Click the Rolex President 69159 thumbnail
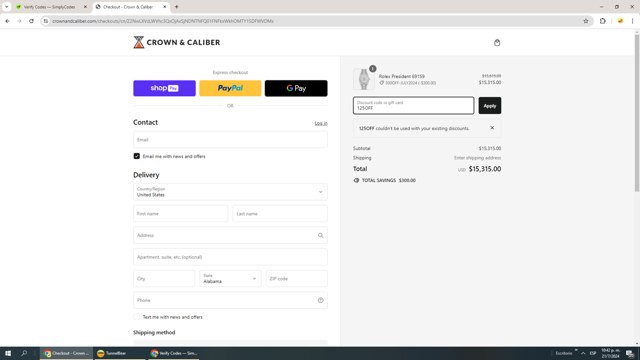640x360 pixels. (x=364, y=79)
